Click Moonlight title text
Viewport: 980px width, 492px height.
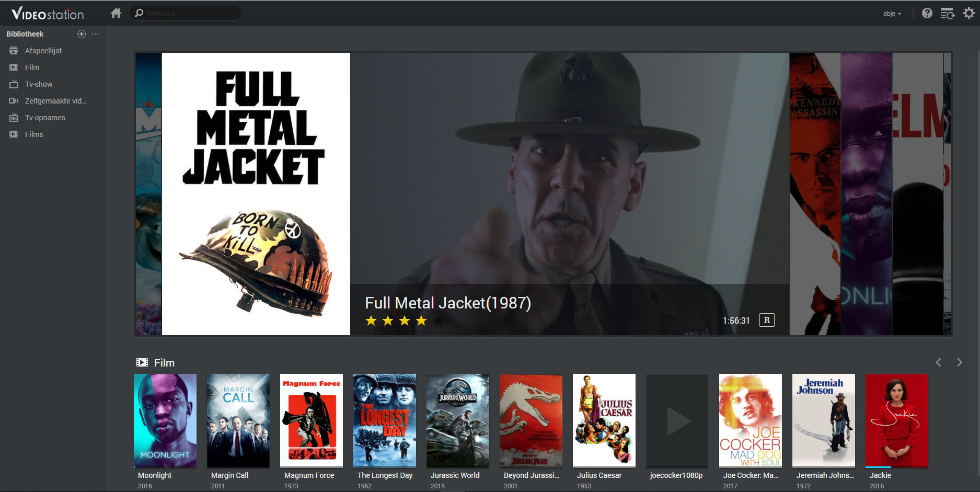pyautogui.click(x=155, y=475)
